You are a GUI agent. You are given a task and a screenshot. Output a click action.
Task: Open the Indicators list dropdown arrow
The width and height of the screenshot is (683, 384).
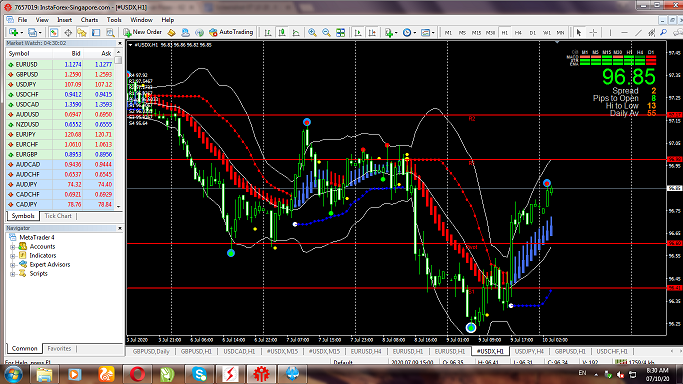coord(396,33)
